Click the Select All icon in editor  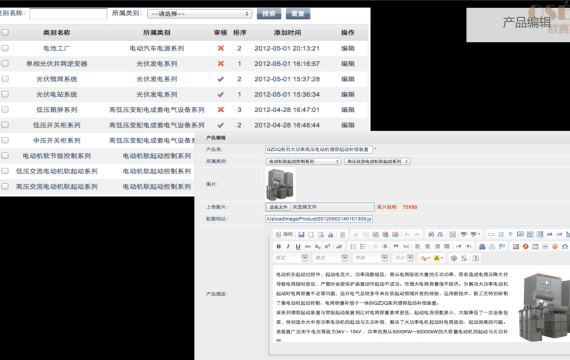[453, 235]
